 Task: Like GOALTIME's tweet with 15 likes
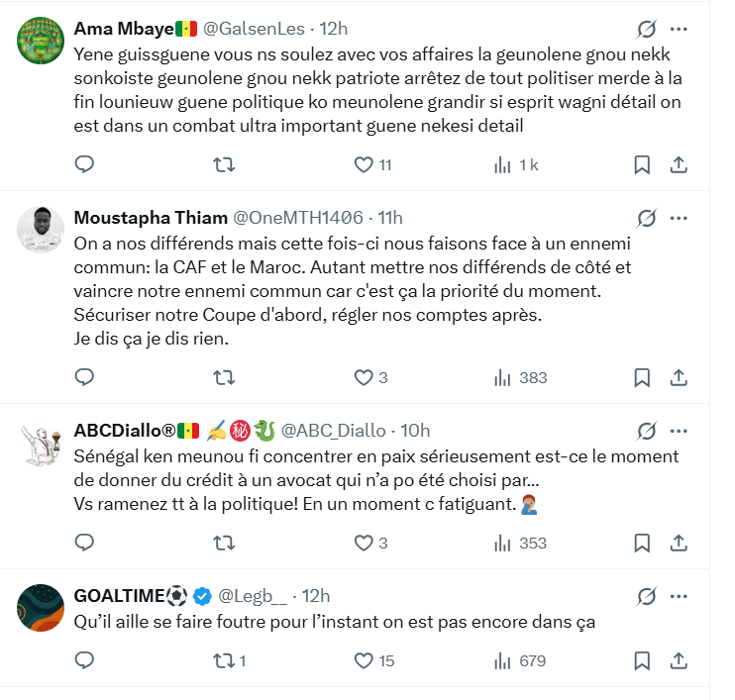(x=366, y=660)
